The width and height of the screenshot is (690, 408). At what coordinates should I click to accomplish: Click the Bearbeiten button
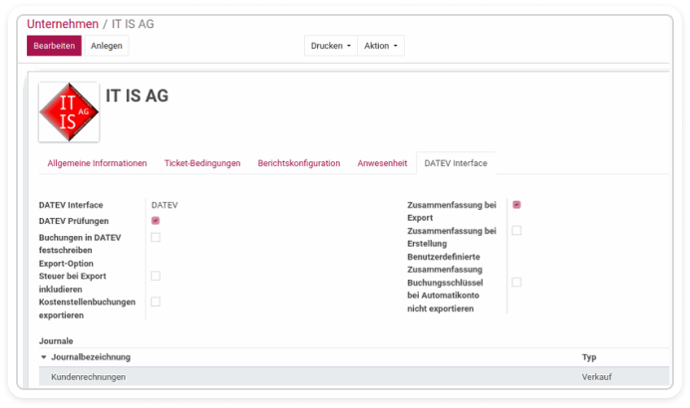point(54,46)
